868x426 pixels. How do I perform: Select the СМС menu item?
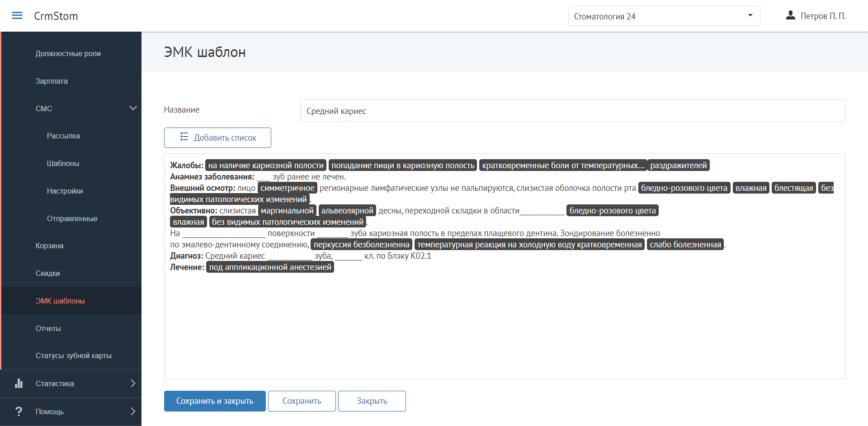click(x=44, y=109)
